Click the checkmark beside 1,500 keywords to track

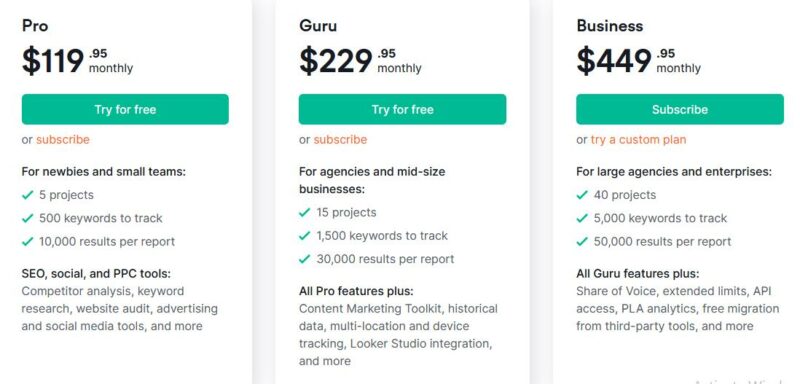tap(305, 236)
